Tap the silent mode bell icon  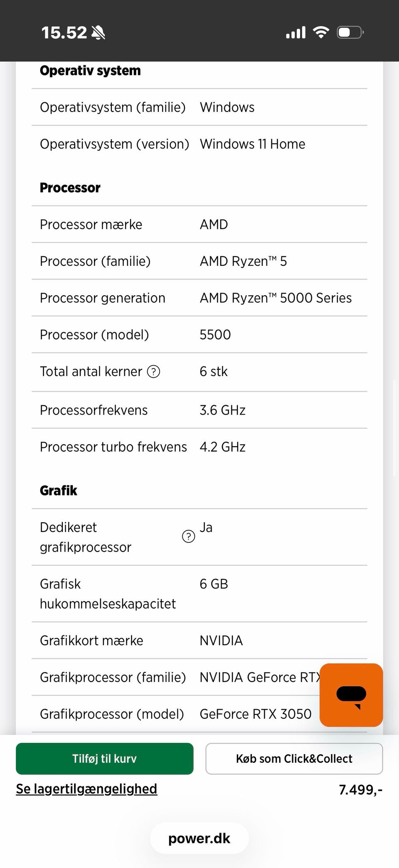coord(98,32)
